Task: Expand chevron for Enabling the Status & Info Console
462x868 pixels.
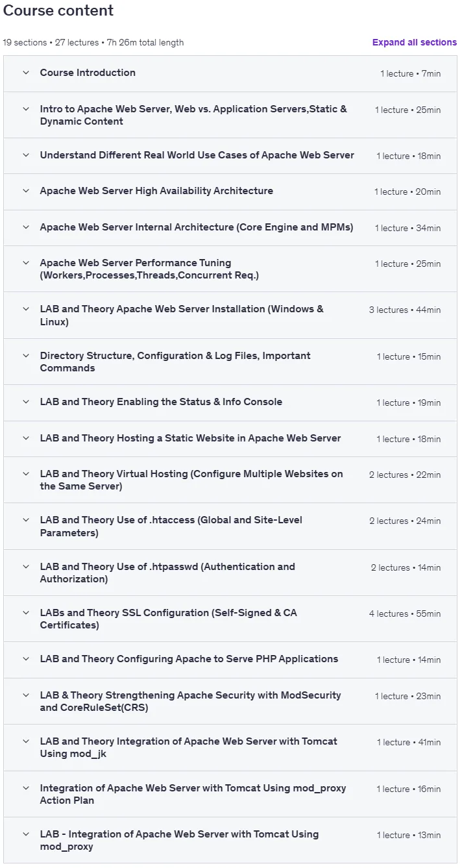Action: tap(26, 402)
